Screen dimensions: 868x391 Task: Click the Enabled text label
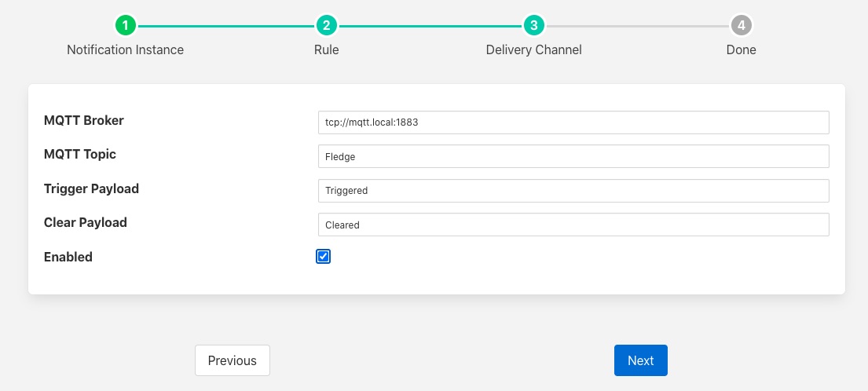[68, 257]
